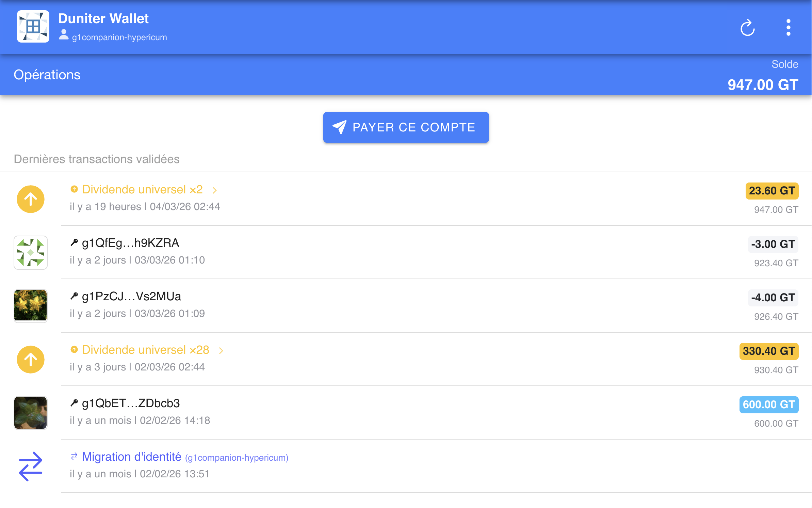Click the 600.00 GT blue amount badge

[768, 404]
